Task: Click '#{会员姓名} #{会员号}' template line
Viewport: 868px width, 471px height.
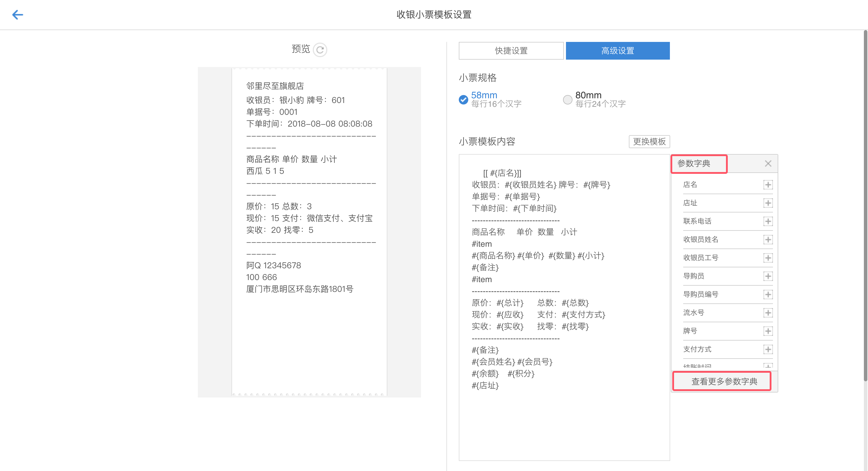Action: point(512,362)
